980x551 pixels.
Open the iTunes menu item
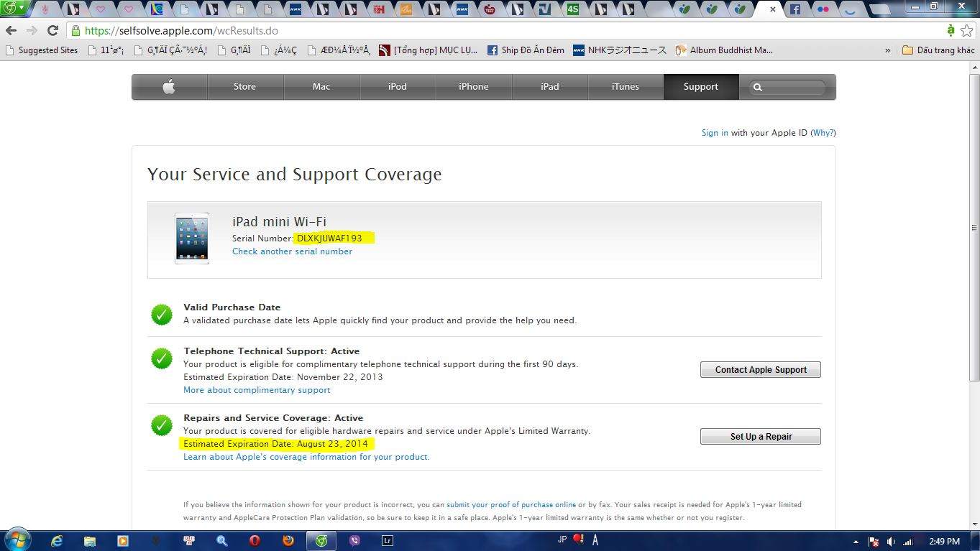pos(626,87)
